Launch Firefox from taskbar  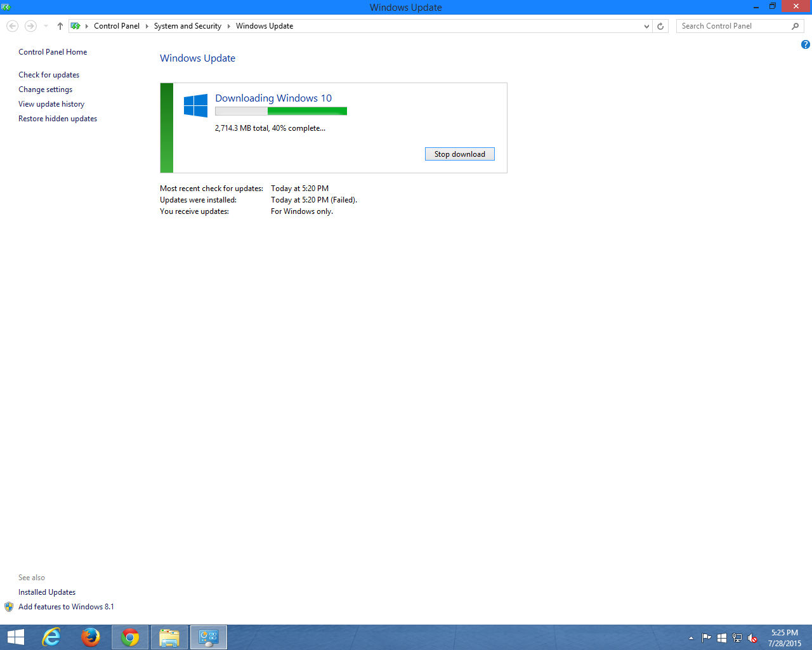[91, 637]
